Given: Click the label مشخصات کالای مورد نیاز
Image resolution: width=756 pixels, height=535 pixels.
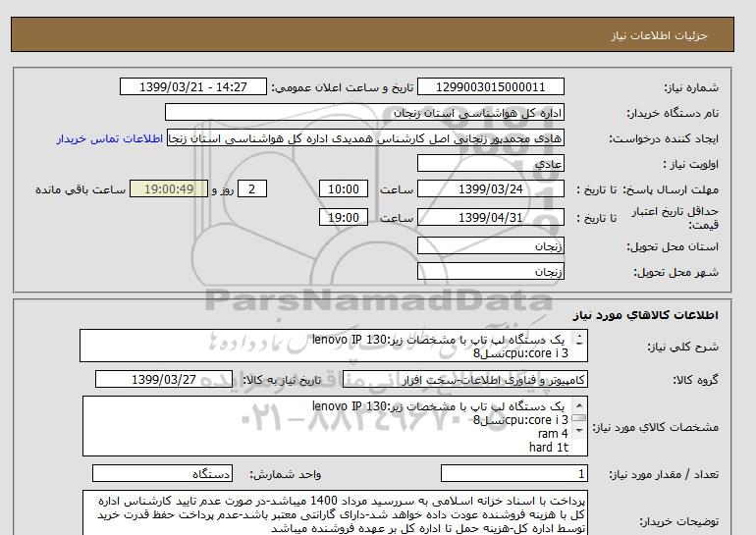Looking at the screenshot, I should tap(656, 427).
